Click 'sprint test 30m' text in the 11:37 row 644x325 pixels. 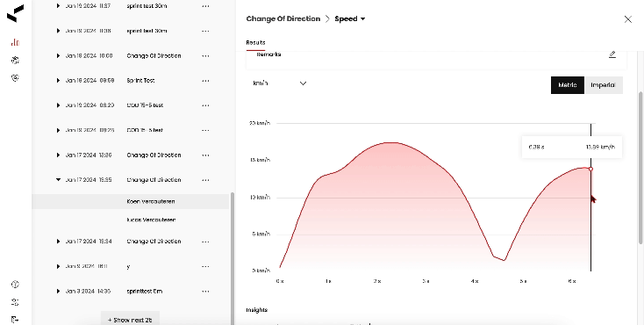click(147, 6)
